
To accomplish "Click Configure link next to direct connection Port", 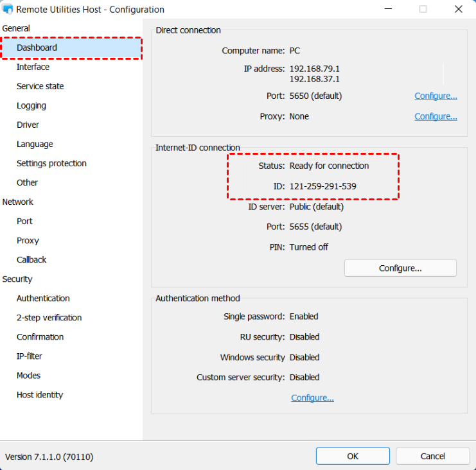I will point(436,96).
